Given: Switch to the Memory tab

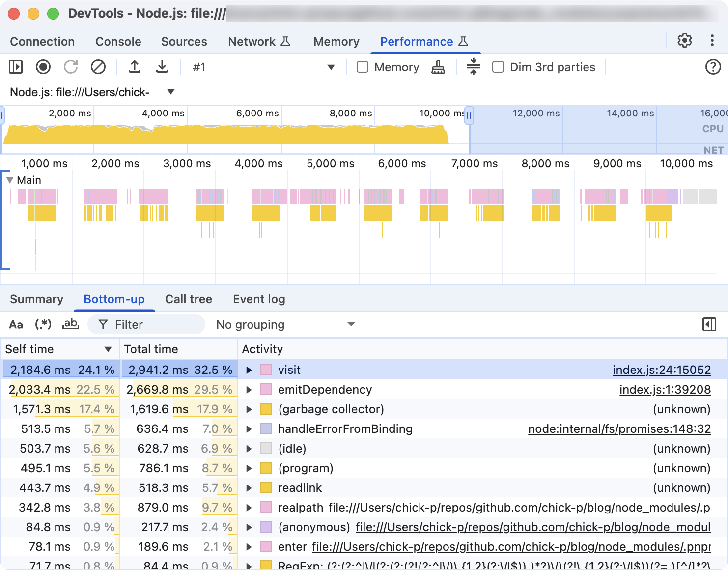Looking at the screenshot, I should click(x=336, y=42).
